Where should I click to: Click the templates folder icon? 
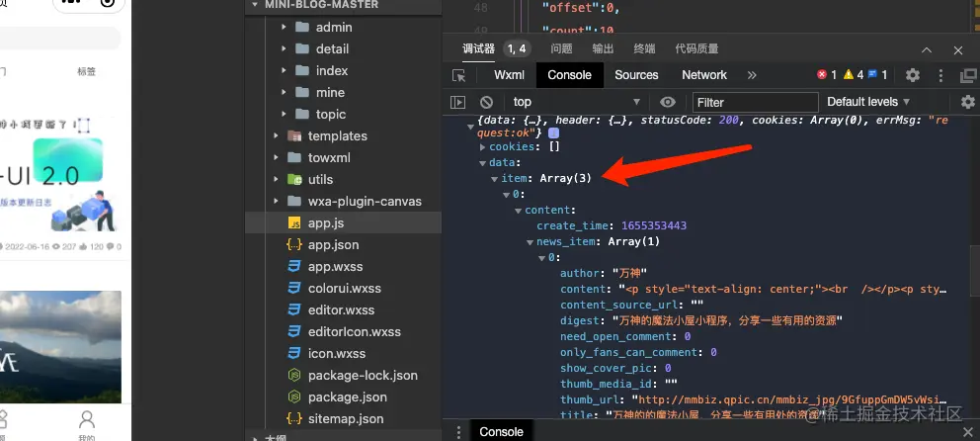[x=294, y=136]
